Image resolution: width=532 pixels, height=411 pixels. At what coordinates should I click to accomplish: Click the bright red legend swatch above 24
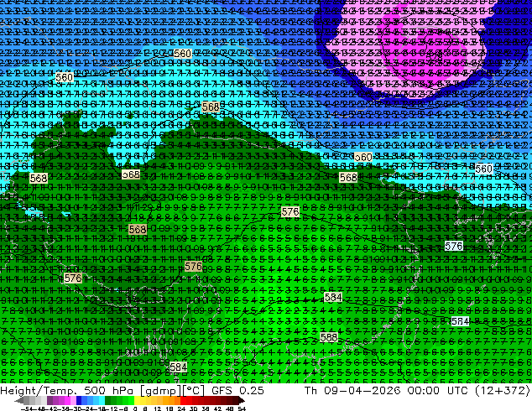(183, 401)
